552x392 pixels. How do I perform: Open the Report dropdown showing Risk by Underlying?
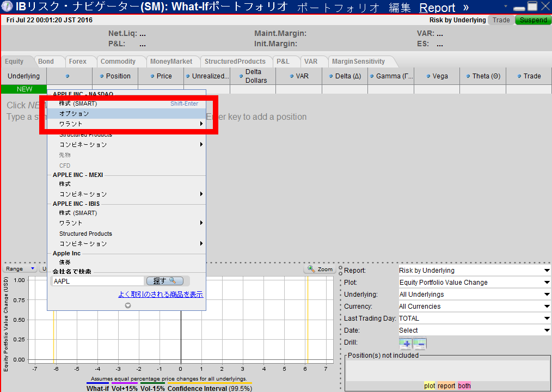tap(474, 271)
